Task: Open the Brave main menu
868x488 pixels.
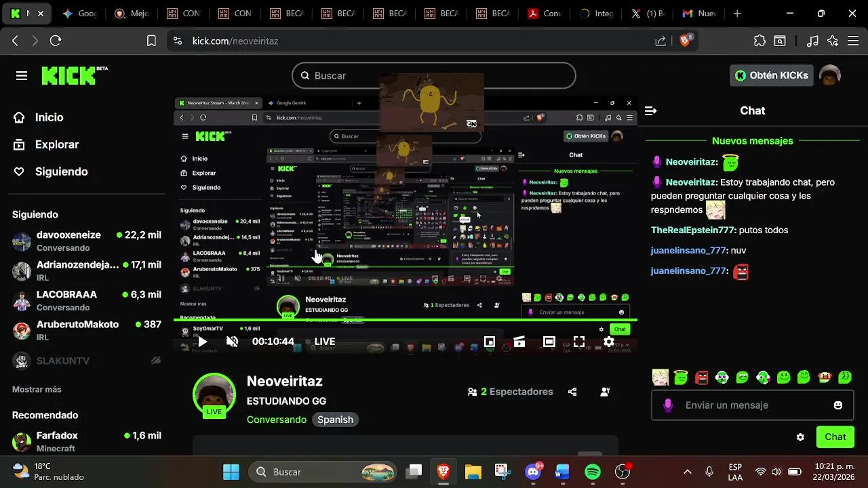Action: pyautogui.click(x=853, y=41)
